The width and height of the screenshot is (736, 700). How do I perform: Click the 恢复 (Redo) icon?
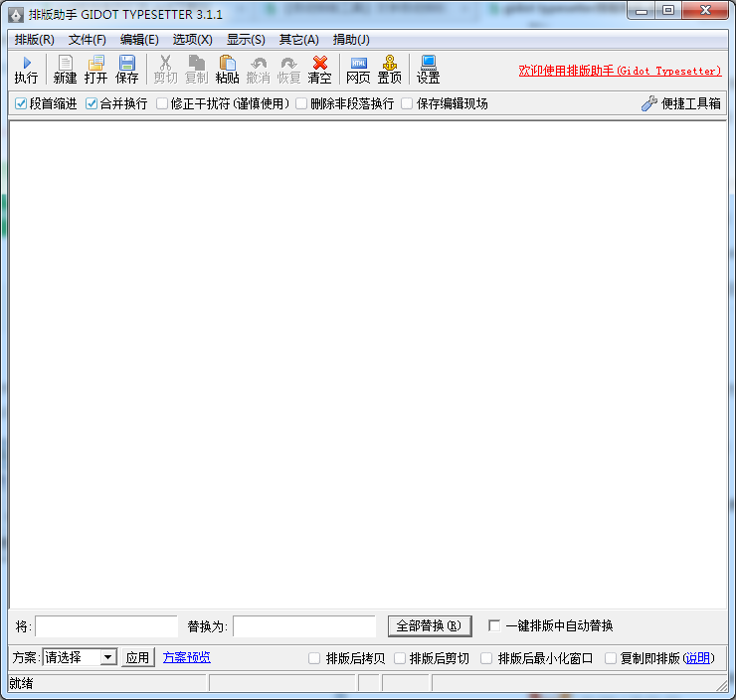288,70
